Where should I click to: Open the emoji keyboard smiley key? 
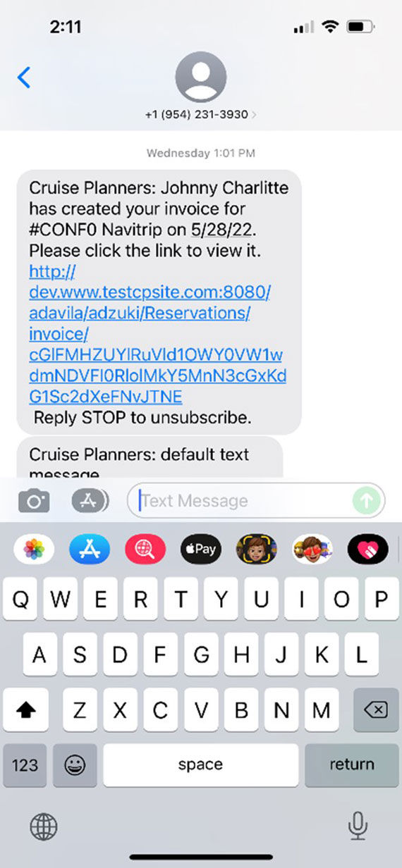click(75, 765)
